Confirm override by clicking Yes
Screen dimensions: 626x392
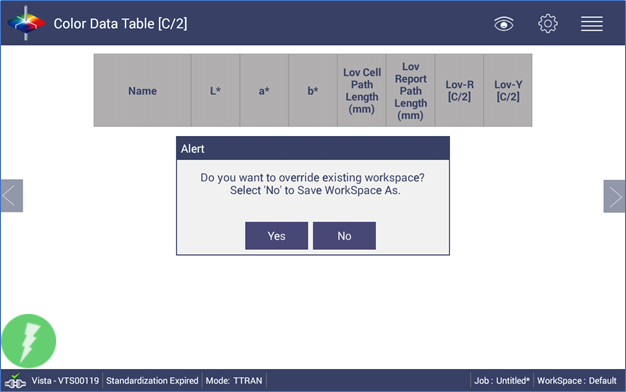click(276, 236)
